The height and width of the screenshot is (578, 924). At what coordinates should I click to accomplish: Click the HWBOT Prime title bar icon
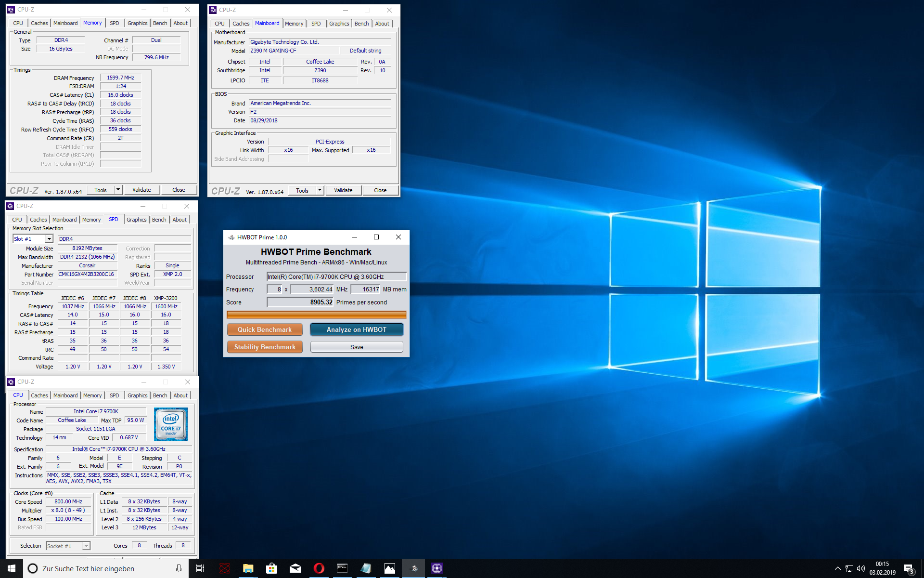[x=231, y=237]
